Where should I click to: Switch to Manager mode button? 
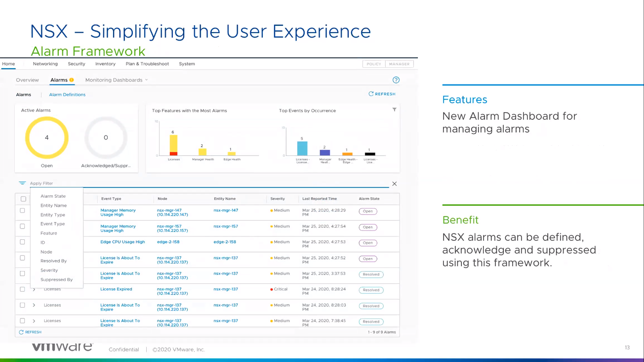tap(399, 64)
